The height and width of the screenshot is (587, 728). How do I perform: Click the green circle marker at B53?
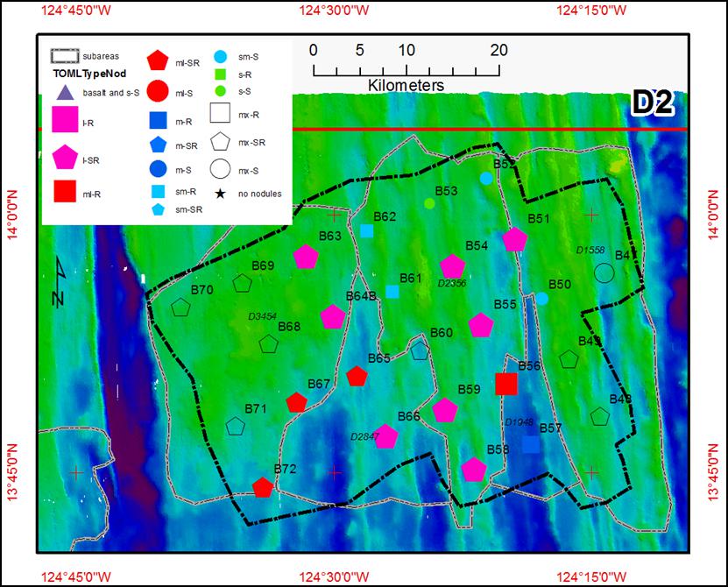[x=429, y=203]
